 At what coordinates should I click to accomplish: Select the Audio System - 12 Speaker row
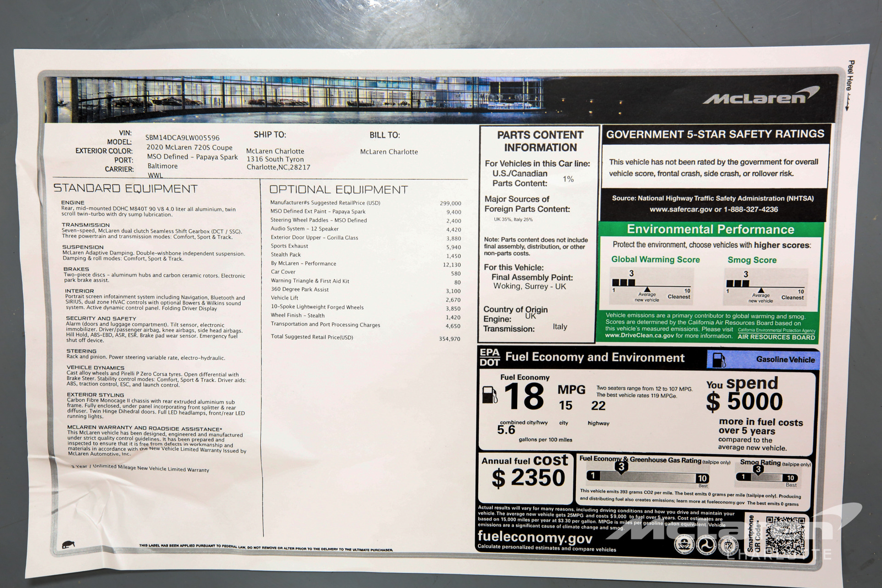coord(366,229)
